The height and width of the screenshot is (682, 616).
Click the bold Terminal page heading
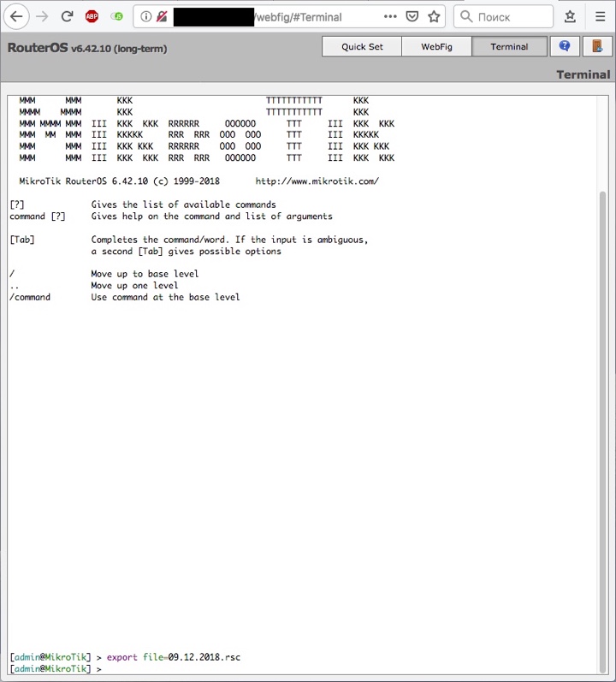[x=583, y=74]
